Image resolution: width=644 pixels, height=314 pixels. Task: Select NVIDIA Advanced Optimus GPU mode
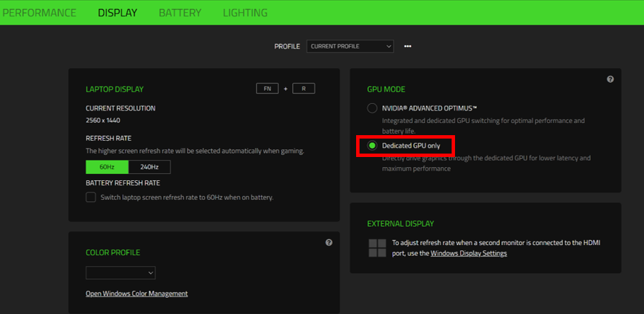pos(372,108)
